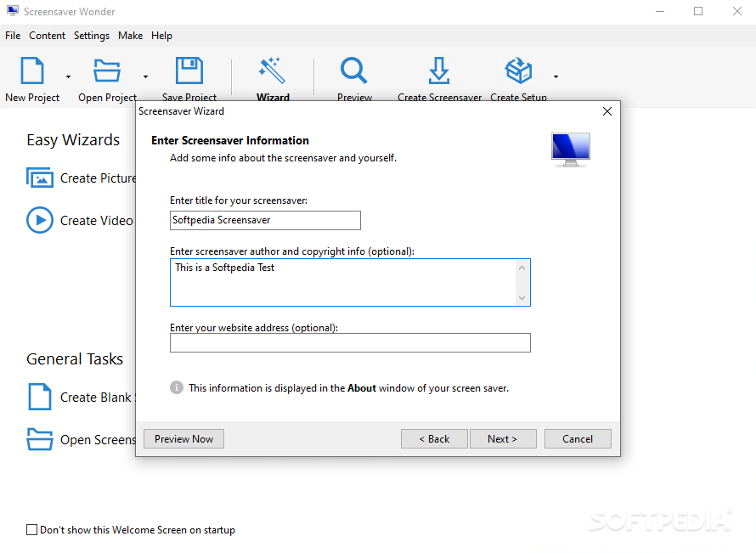Click the Create Screensaver download icon
Screen dimensions: 756x553
439,71
